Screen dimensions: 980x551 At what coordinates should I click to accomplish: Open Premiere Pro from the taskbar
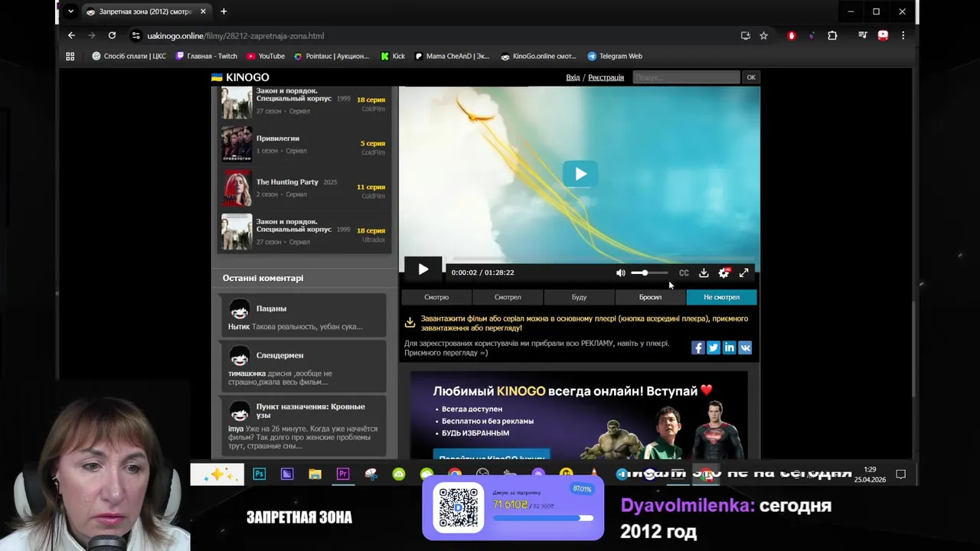point(343,474)
